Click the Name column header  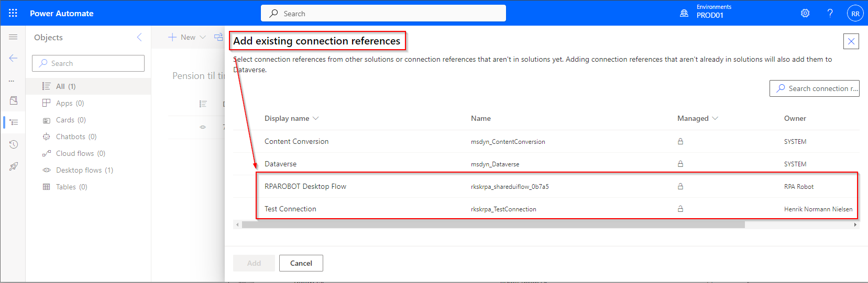[x=481, y=119]
